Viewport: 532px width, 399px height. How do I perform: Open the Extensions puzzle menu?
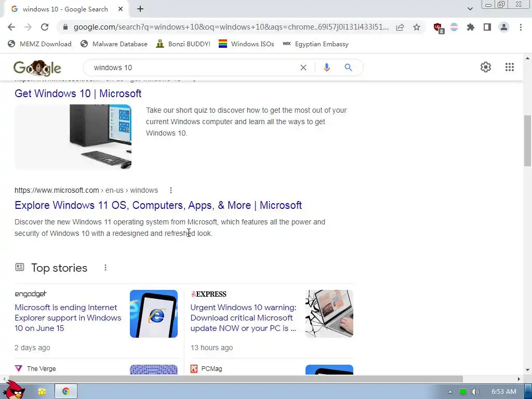[x=471, y=27]
